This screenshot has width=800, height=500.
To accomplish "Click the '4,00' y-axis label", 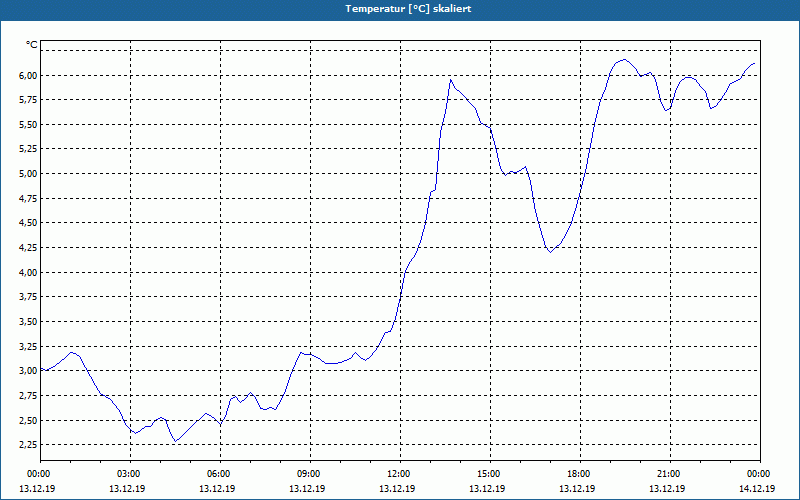I will 28,272.
